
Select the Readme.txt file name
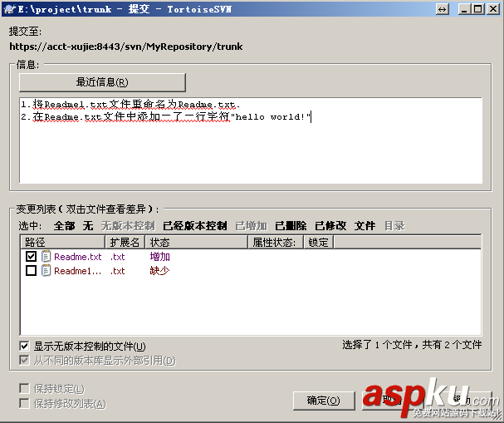coord(78,257)
